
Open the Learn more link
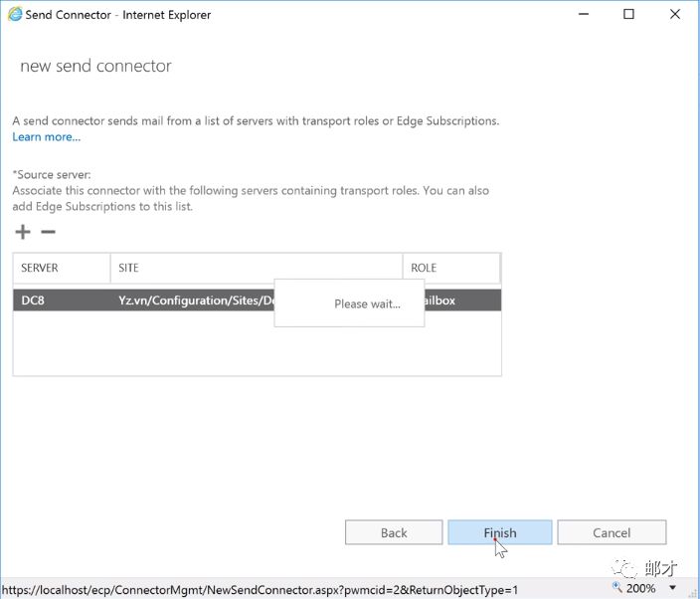point(46,136)
